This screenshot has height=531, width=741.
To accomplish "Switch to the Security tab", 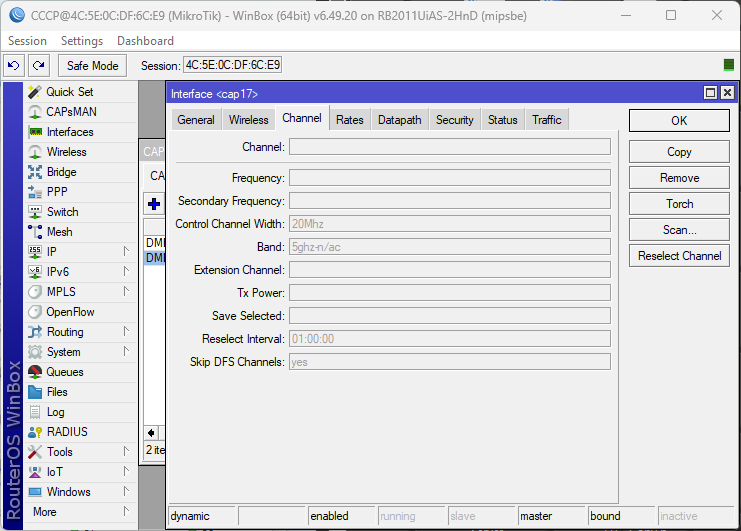I will 455,120.
